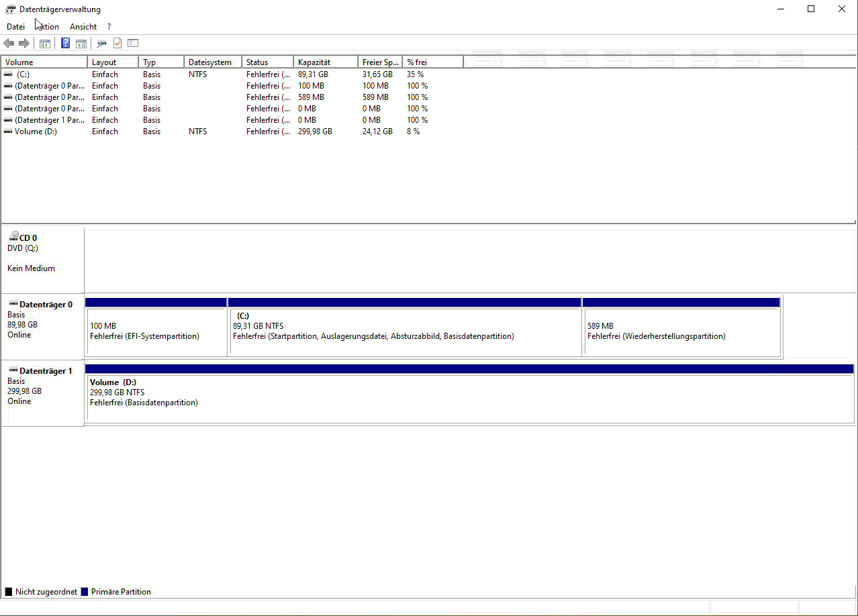Open the Ansicht menu
Screen dimensions: 858x616
83,27
